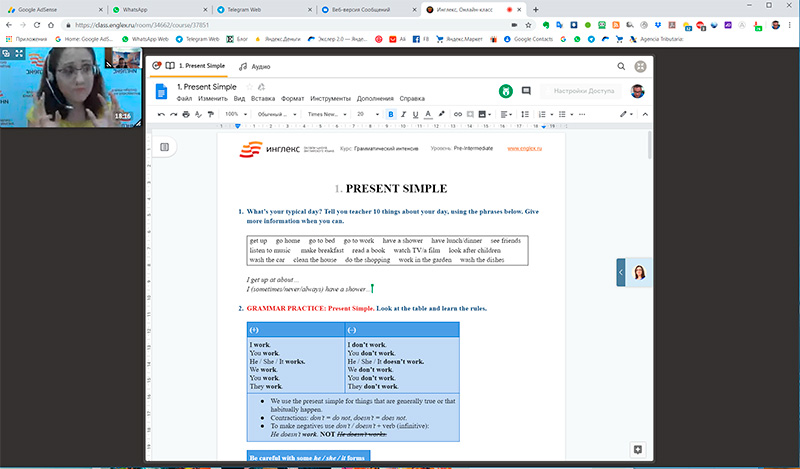Expand the teacher side panel arrow
This screenshot has width=800, height=469.
click(x=621, y=272)
